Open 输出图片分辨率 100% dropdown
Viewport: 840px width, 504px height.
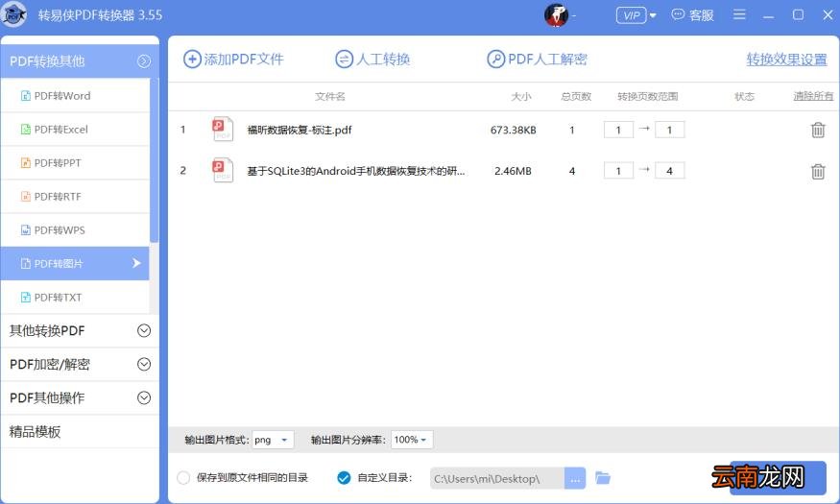coord(412,440)
